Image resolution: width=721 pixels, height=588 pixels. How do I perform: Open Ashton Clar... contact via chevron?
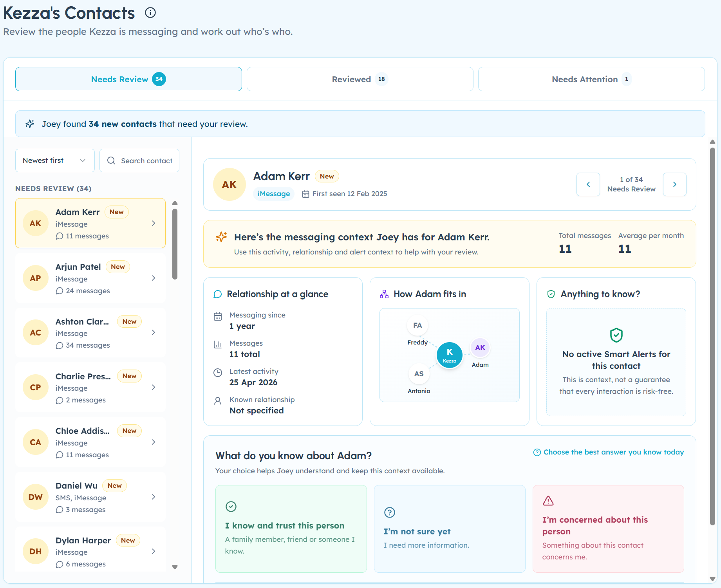(x=154, y=332)
